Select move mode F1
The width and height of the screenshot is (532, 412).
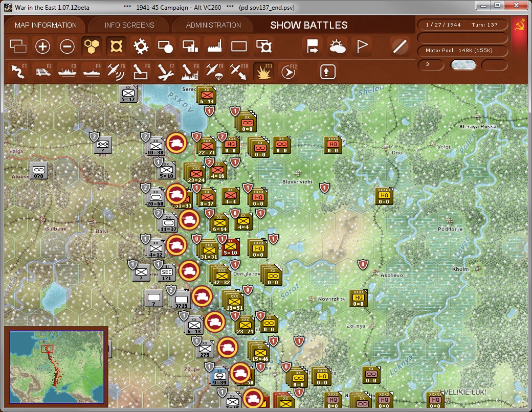[18, 72]
